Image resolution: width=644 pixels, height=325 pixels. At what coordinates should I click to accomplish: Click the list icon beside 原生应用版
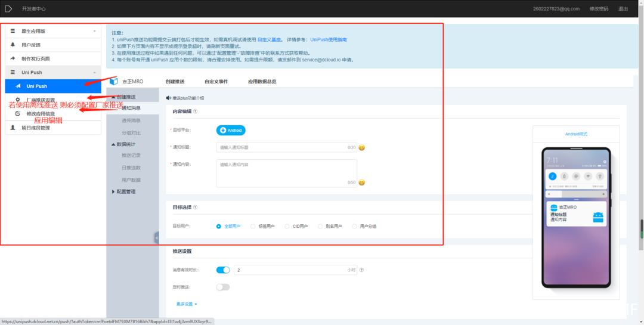pyautogui.click(x=13, y=31)
